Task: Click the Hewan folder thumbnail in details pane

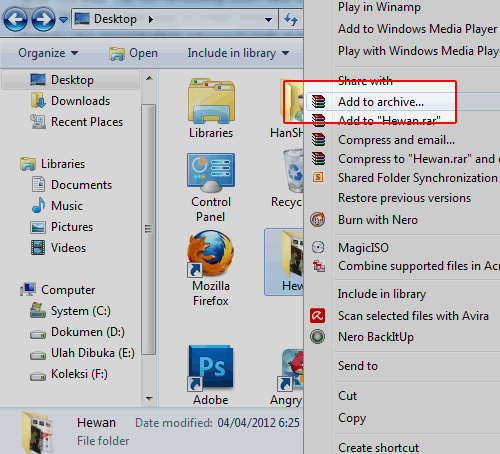Action: [x=38, y=433]
